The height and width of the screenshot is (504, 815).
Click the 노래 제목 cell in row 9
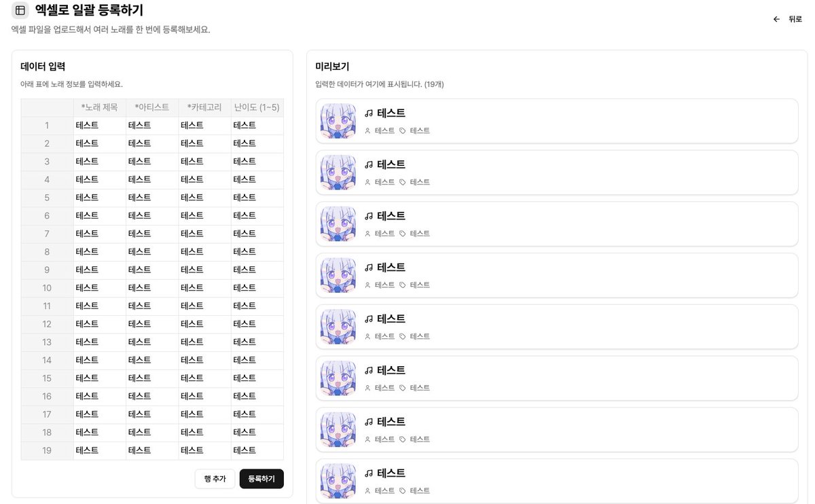point(100,270)
